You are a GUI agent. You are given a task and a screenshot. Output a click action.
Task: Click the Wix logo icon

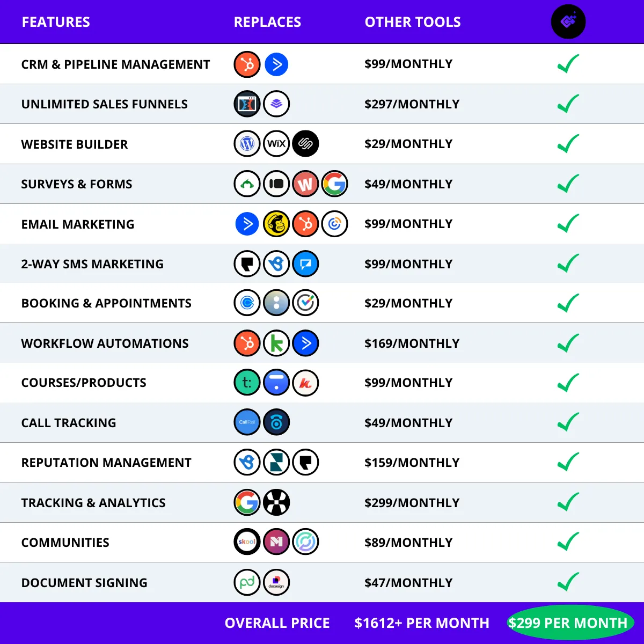coord(276,144)
